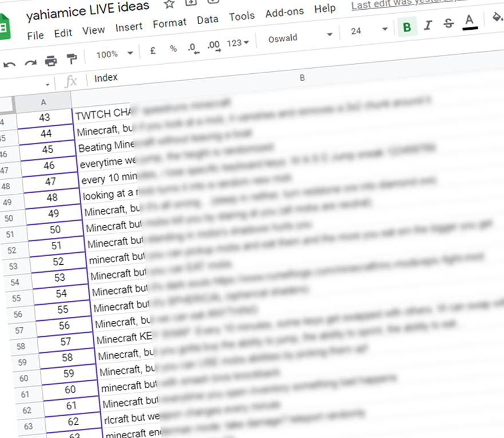Click the formula bar containing Index
The image size is (504, 438).
106,78
